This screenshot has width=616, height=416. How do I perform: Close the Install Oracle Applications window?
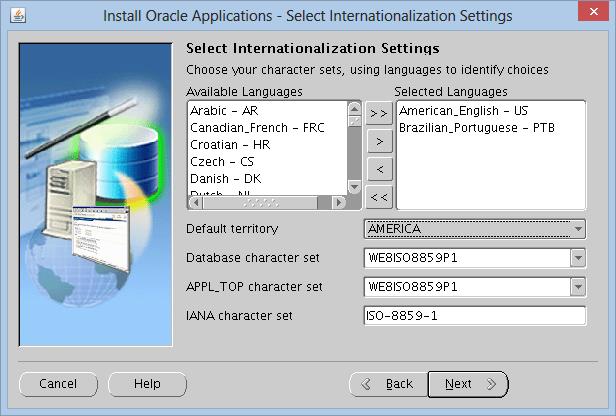(x=593, y=11)
